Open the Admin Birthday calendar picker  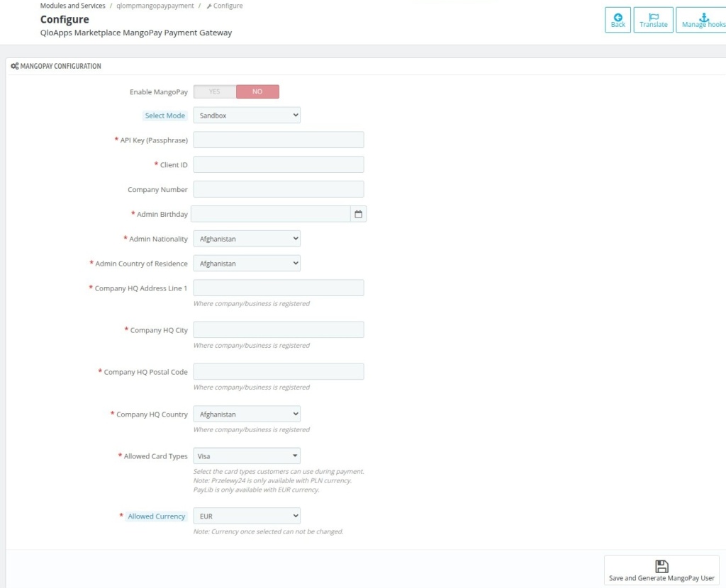pyautogui.click(x=360, y=213)
